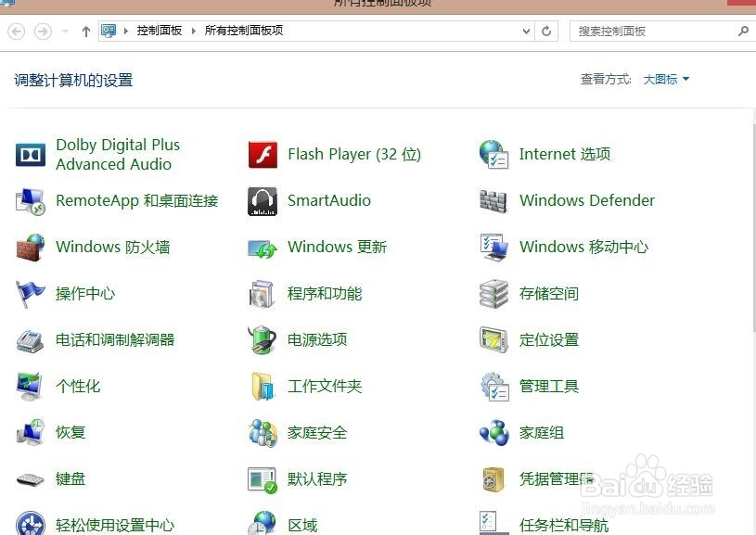Open 个性化 settings
The width and height of the screenshot is (756, 535).
[x=78, y=387]
